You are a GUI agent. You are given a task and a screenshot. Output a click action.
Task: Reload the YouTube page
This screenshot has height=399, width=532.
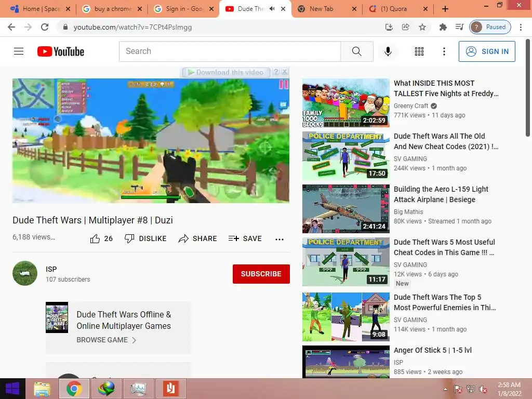click(x=45, y=27)
